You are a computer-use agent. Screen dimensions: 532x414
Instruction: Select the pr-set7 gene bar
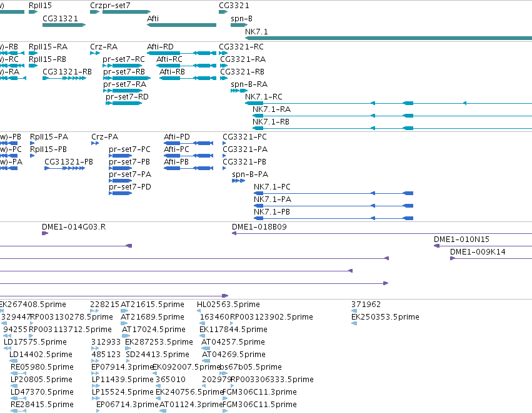coord(126,12)
